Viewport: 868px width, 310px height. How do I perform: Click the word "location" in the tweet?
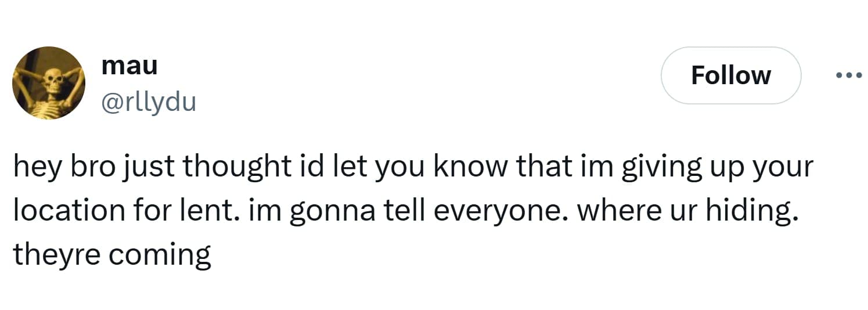(69, 211)
